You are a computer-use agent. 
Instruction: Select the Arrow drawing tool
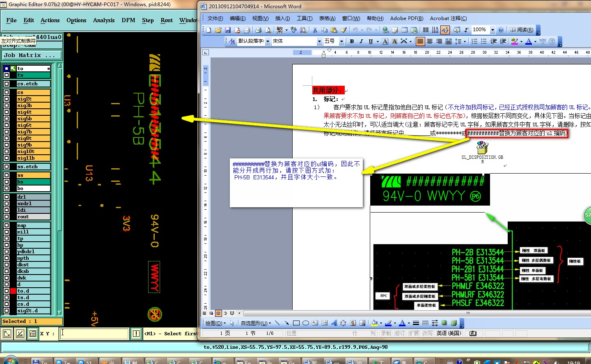pos(286,323)
